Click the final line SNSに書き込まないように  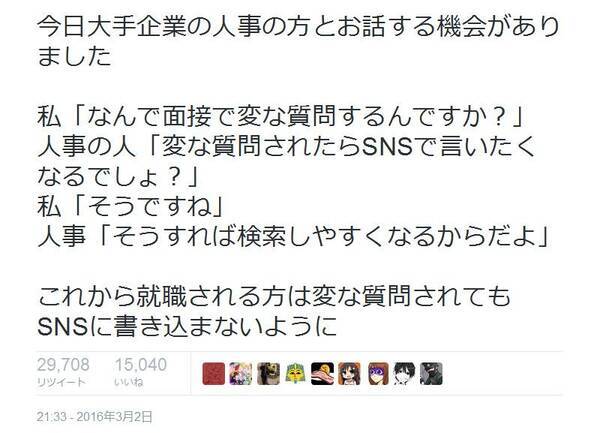pyautogui.click(x=187, y=326)
